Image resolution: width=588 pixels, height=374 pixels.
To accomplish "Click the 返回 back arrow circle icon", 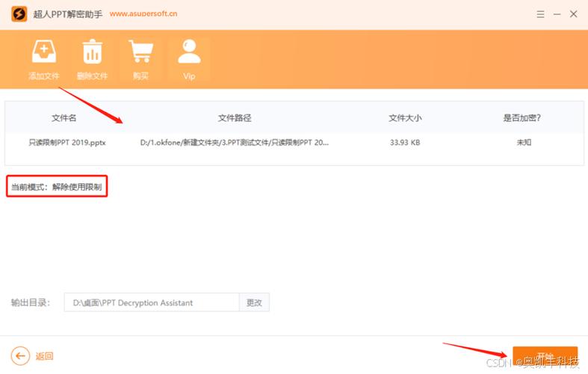I will pyautogui.click(x=20, y=355).
